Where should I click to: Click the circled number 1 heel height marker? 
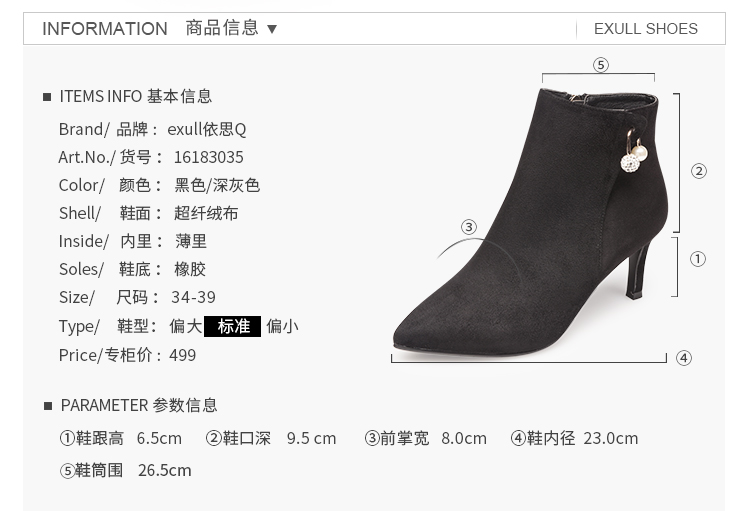(x=697, y=259)
